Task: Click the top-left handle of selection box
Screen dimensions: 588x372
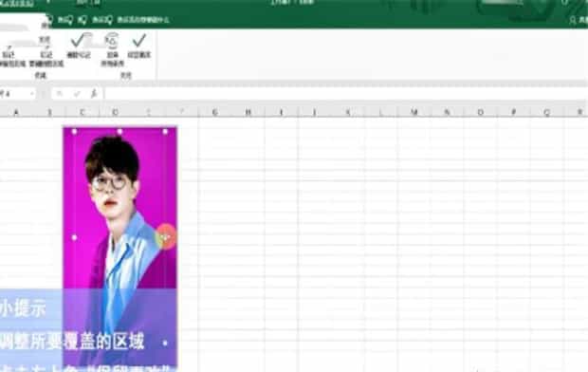Action: coord(74,132)
